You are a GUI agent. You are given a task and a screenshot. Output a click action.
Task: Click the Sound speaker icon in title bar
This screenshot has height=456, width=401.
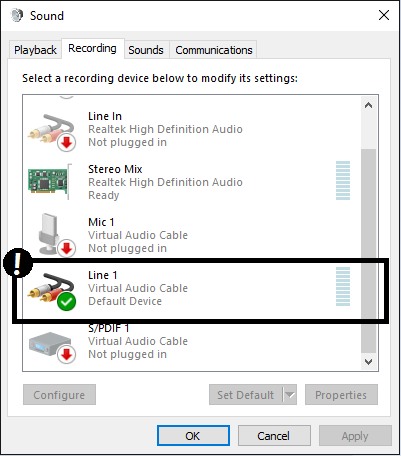pos(17,15)
